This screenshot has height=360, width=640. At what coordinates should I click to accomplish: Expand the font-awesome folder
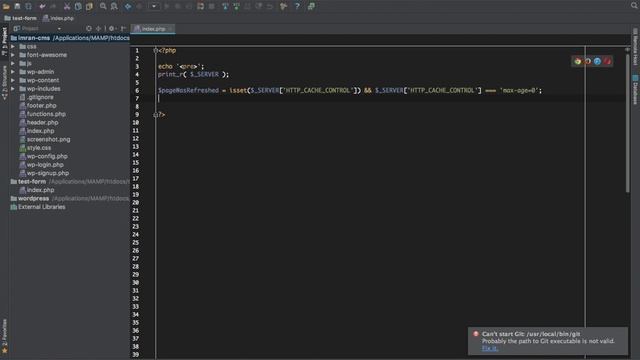(x=13, y=55)
